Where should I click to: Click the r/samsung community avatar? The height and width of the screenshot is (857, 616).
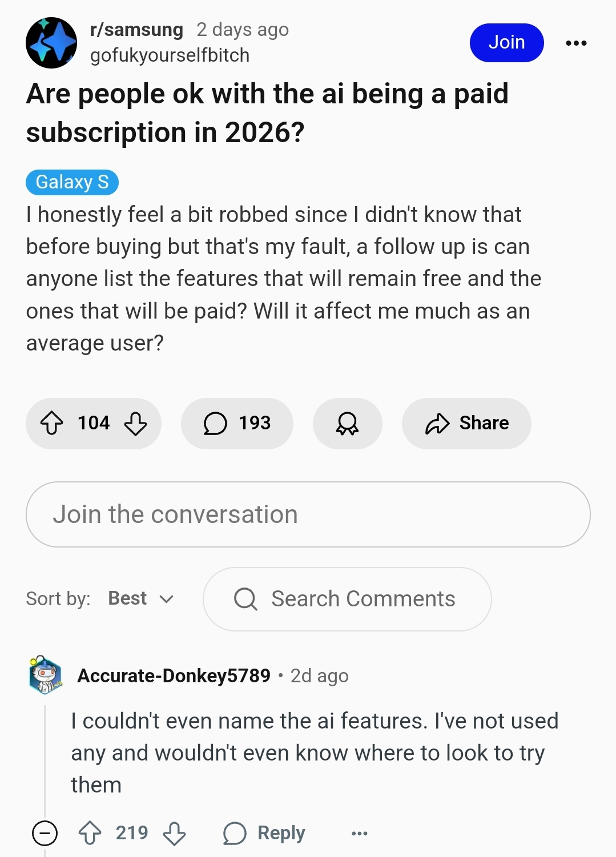(51, 43)
